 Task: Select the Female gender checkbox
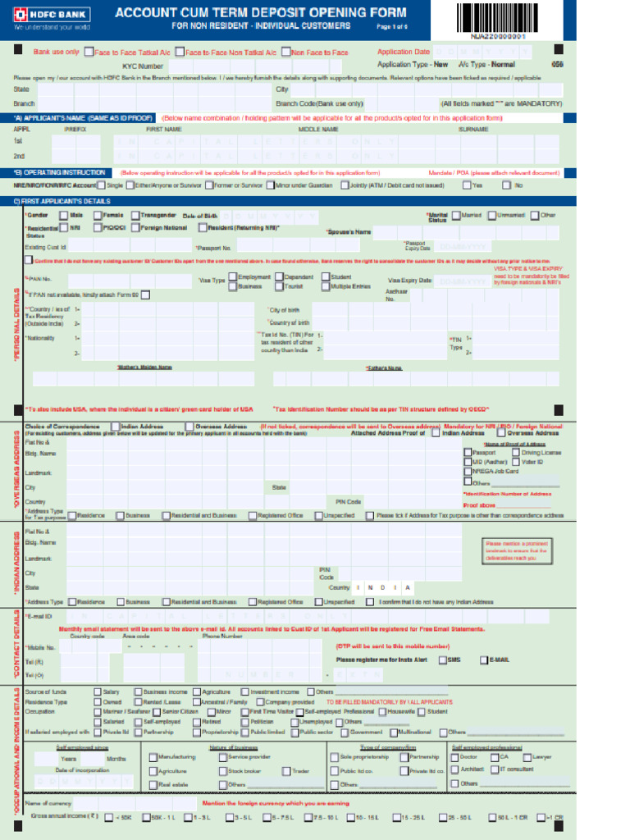click(x=98, y=216)
